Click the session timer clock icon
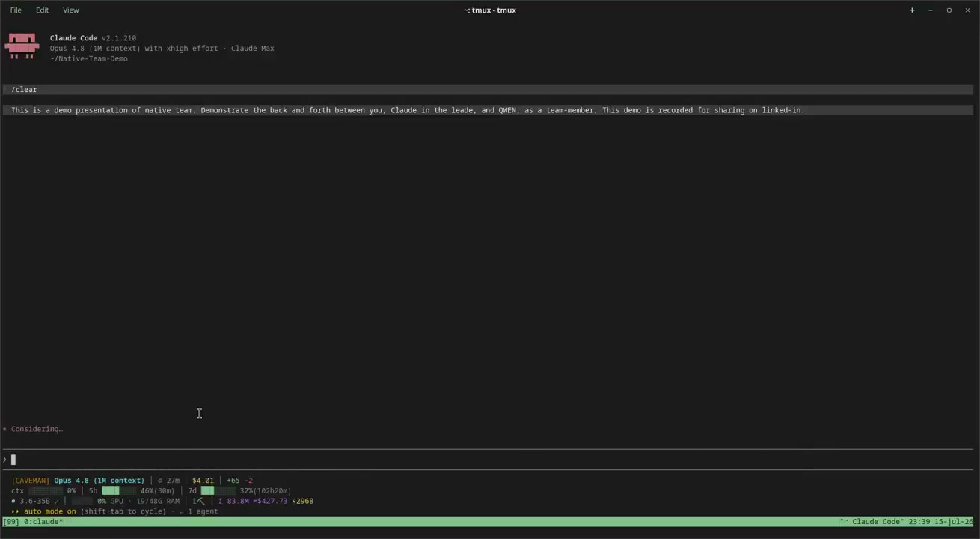Viewport: 980px width, 539px height. [160, 481]
